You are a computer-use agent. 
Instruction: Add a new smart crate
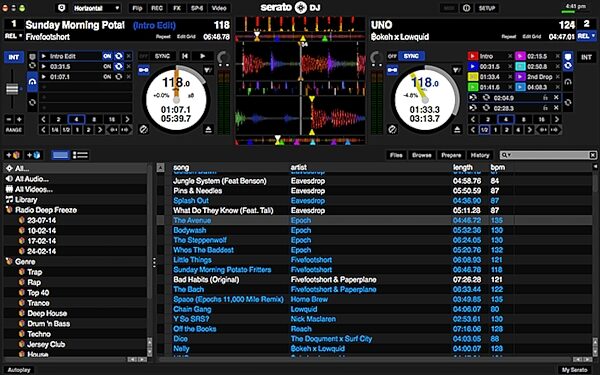pos(33,155)
